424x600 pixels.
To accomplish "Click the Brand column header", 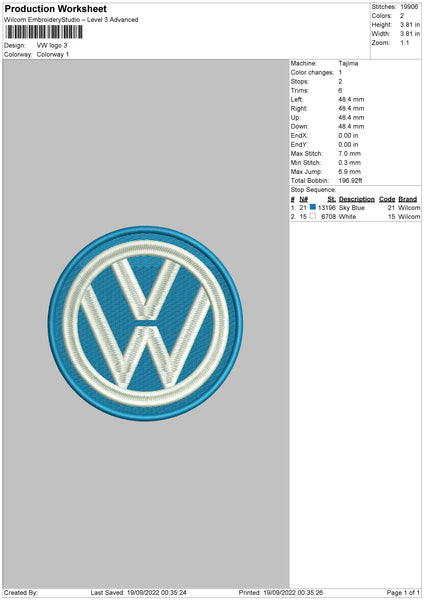I will click(x=408, y=199).
